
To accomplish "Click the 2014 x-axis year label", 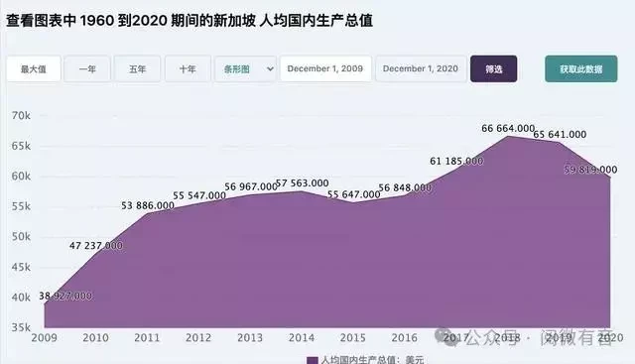I will [x=302, y=337].
